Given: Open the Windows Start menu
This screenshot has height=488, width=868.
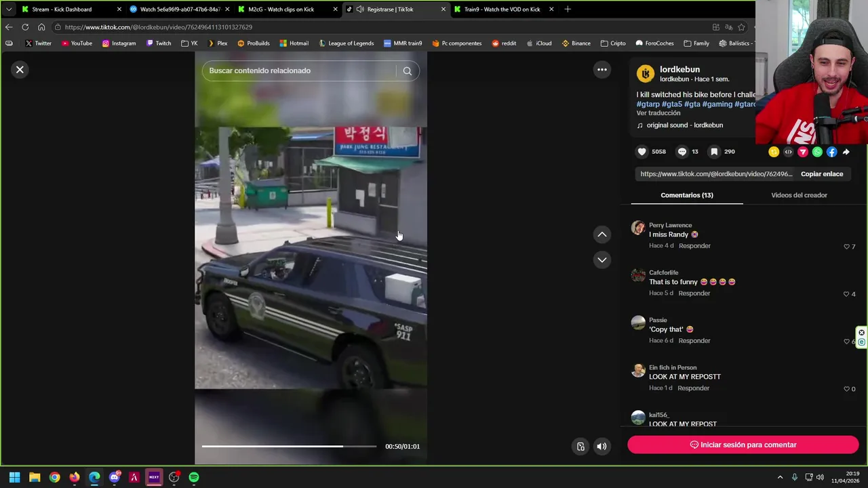Looking at the screenshot, I should click(14, 477).
